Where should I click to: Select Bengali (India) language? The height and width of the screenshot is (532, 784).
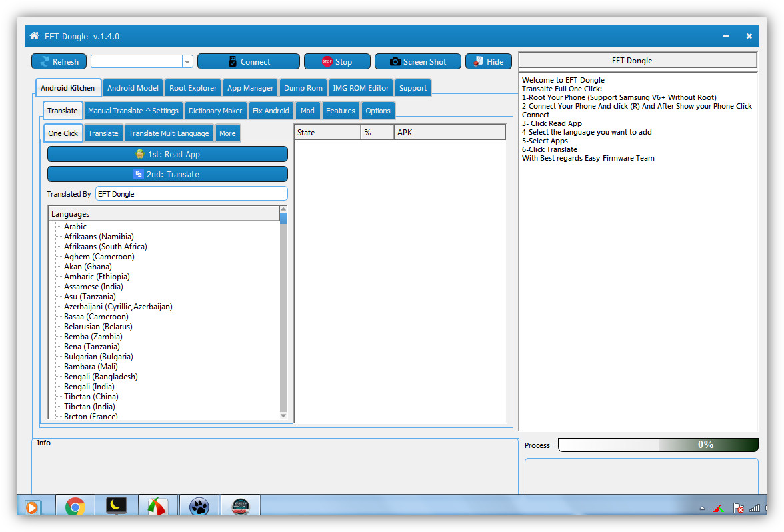tap(89, 387)
